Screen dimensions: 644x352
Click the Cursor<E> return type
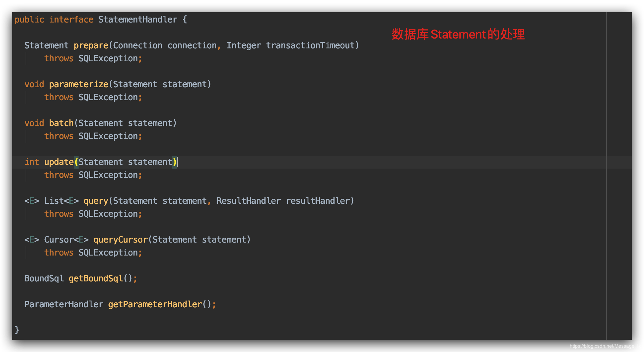66,240
